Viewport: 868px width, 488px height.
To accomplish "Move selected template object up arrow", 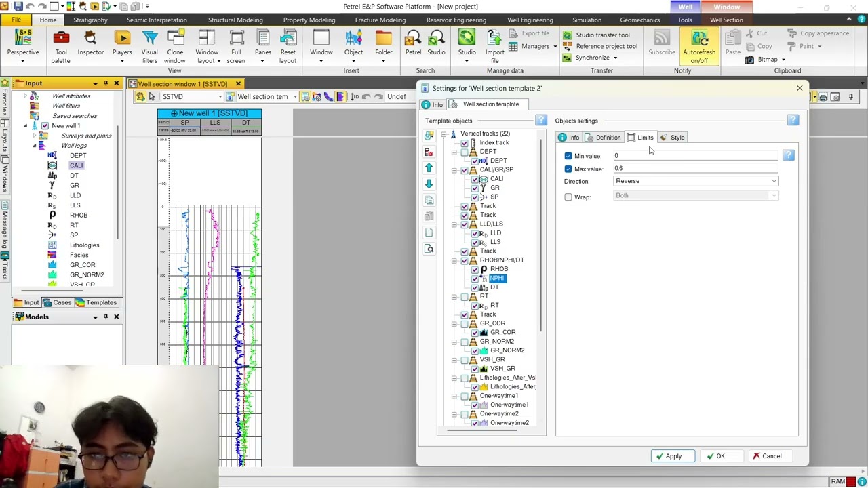I will (429, 168).
